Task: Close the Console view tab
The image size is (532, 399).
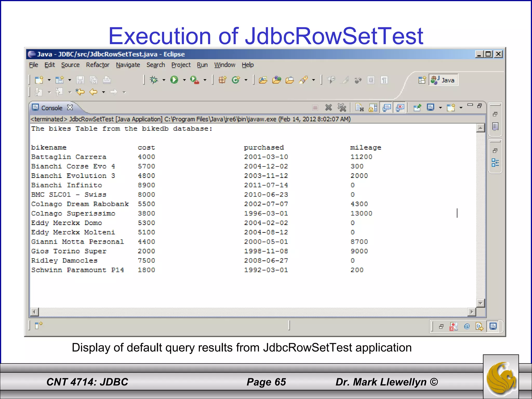Action: pyautogui.click(x=70, y=107)
